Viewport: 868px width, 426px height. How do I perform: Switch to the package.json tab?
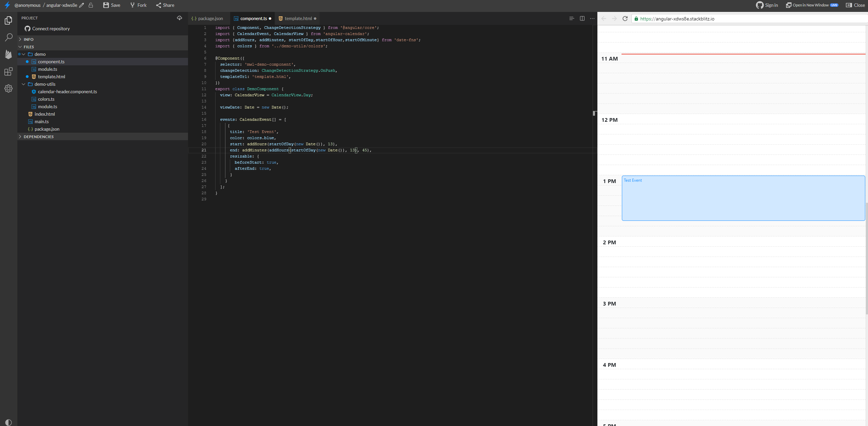[x=210, y=18]
